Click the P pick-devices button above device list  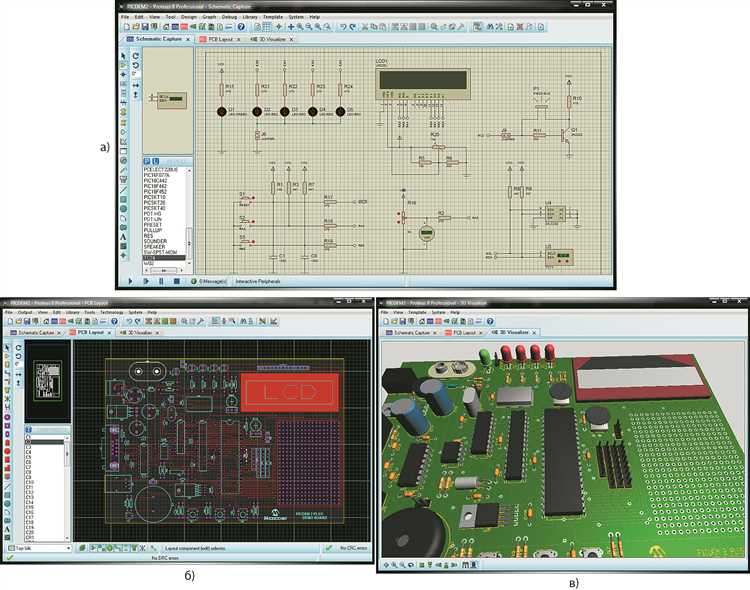point(147,162)
